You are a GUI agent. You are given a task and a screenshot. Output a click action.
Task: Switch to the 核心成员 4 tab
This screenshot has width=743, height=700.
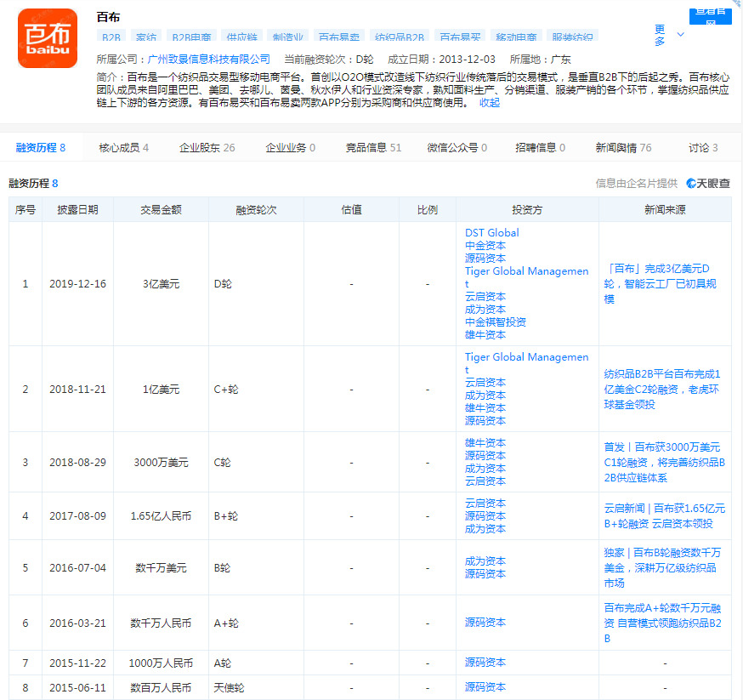[123, 147]
